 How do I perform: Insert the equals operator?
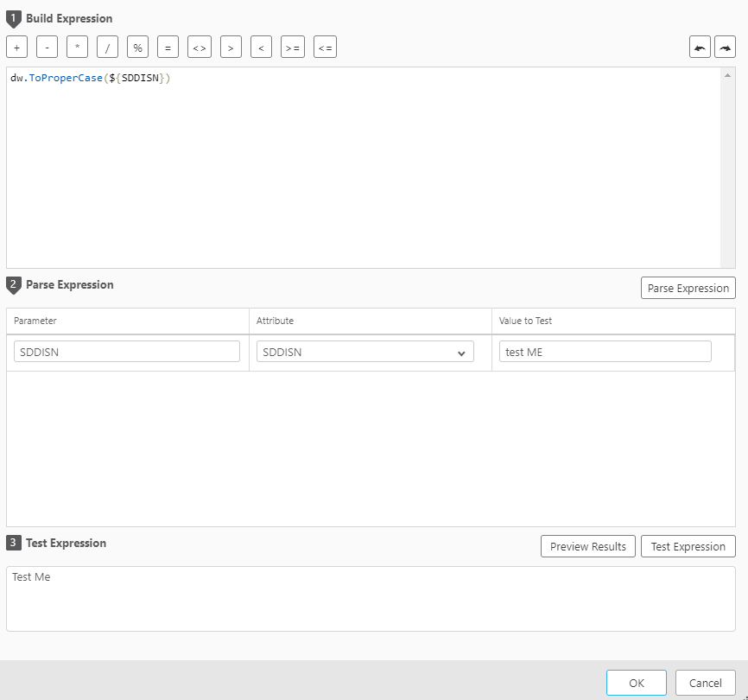coord(168,47)
